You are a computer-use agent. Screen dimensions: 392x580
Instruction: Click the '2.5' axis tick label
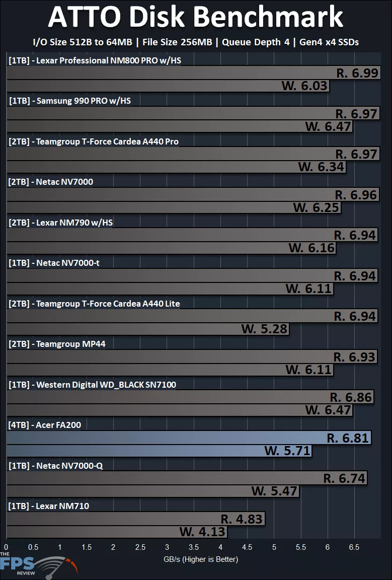(140, 547)
